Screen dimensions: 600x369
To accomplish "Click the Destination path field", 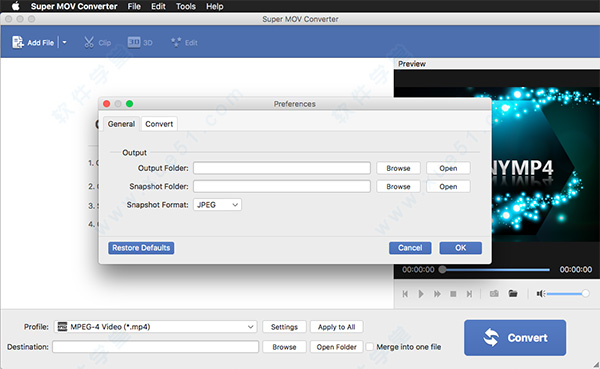I will pyautogui.click(x=155, y=347).
